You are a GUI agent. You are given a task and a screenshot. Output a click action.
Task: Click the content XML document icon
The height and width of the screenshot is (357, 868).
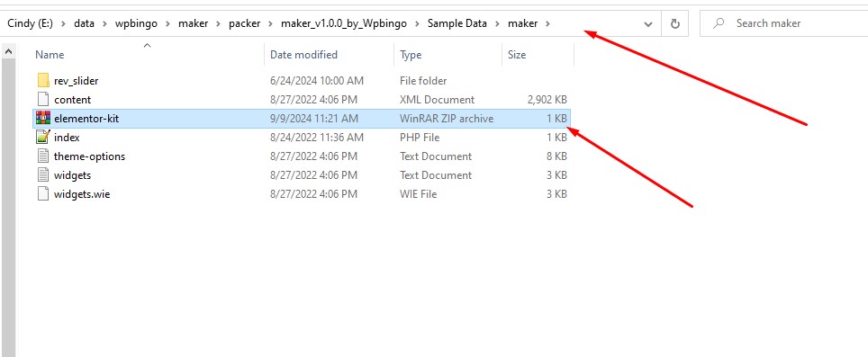pyautogui.click(x=43, y=100)
